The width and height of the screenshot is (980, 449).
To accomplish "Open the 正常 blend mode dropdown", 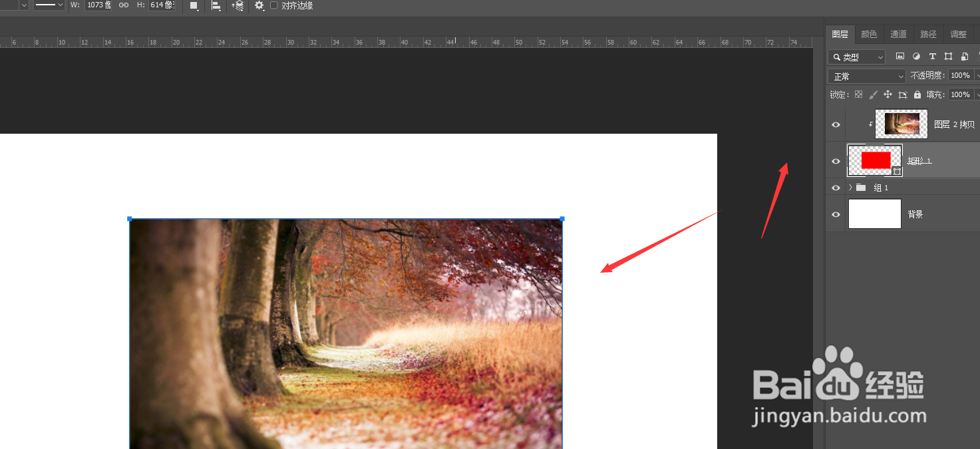I will coord(867,76).
